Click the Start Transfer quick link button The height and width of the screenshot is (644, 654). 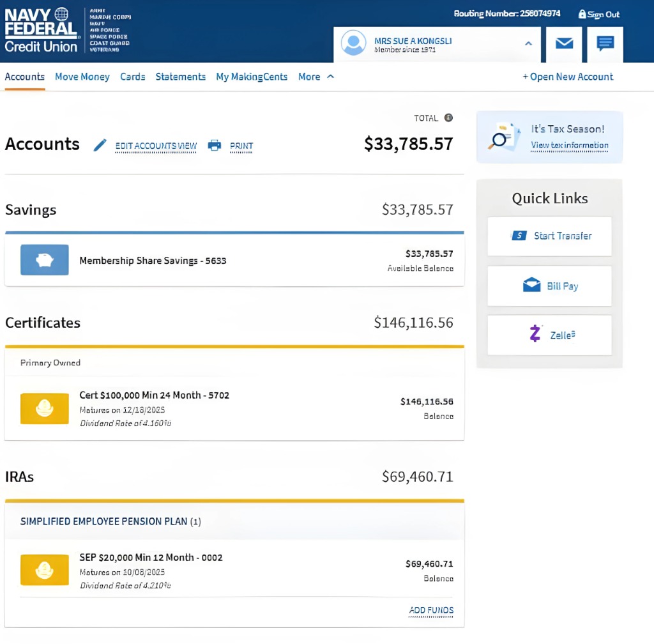549,236
